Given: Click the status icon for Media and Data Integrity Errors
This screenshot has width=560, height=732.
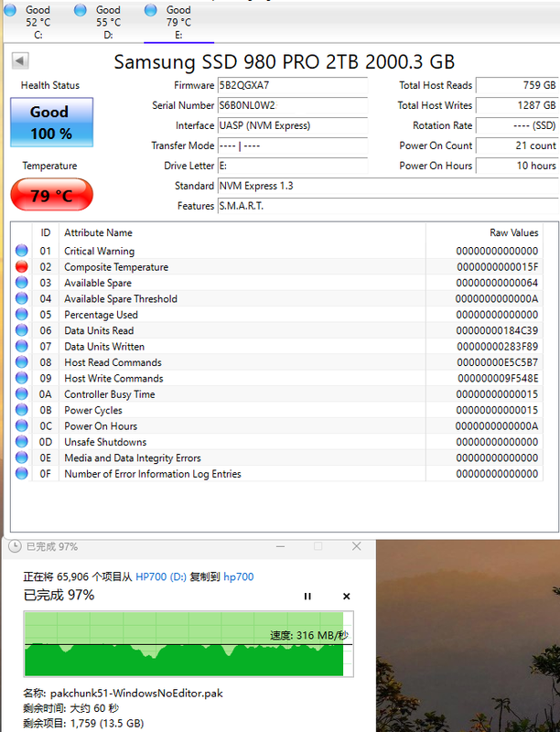Looking at the screenshot, I should 21,457.
